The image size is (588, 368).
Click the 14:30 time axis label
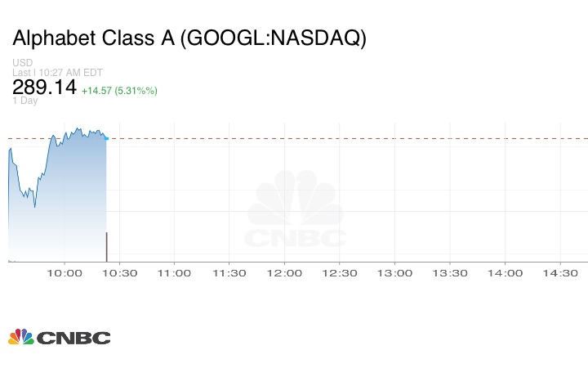(560, 273)
